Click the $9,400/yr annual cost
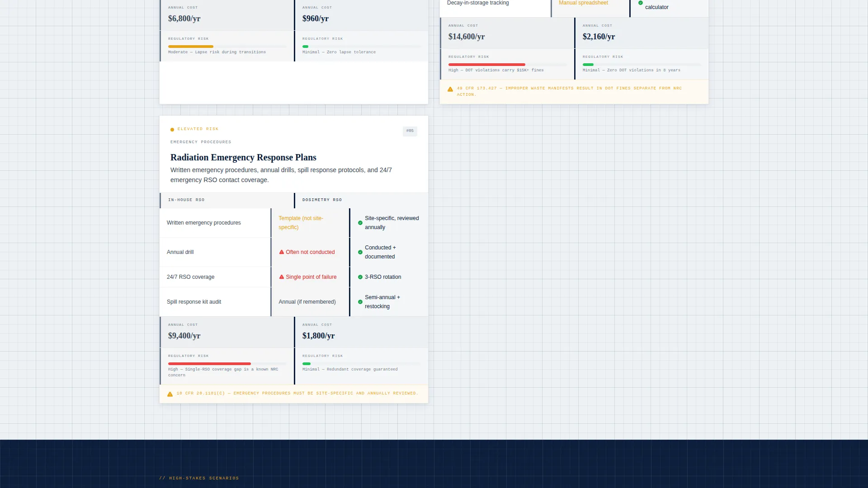 [x=184, y=336]
